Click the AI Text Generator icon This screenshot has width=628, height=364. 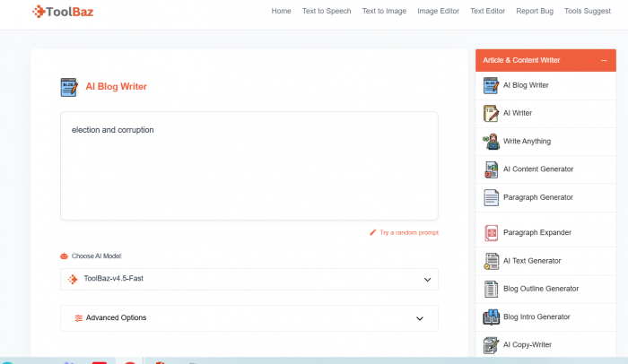coord(491,261)
